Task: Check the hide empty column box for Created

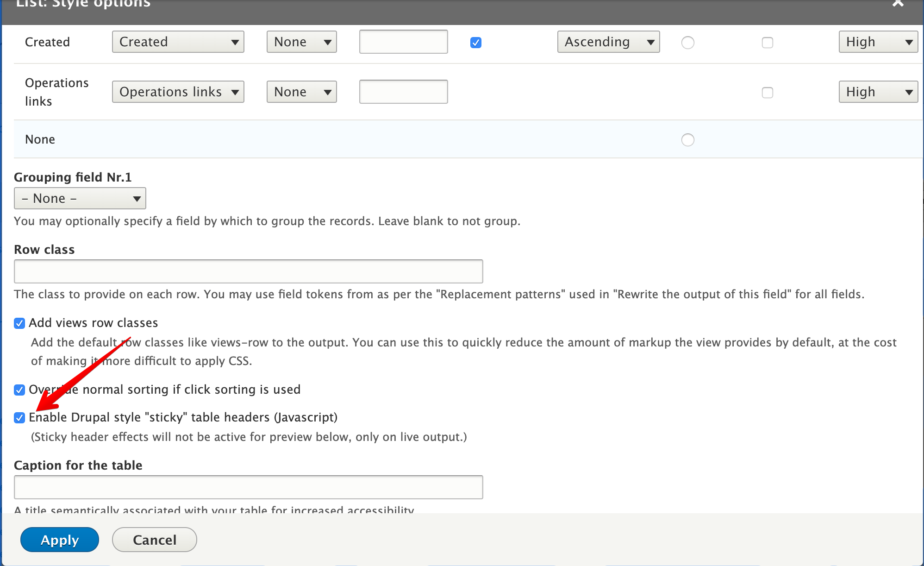Action: pos(768,42)
